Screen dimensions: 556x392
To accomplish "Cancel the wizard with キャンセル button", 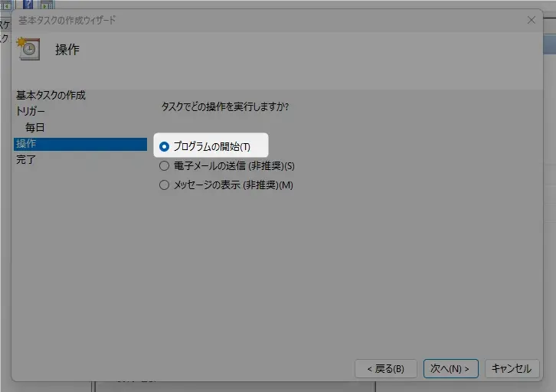I will [x=511, y=368].
